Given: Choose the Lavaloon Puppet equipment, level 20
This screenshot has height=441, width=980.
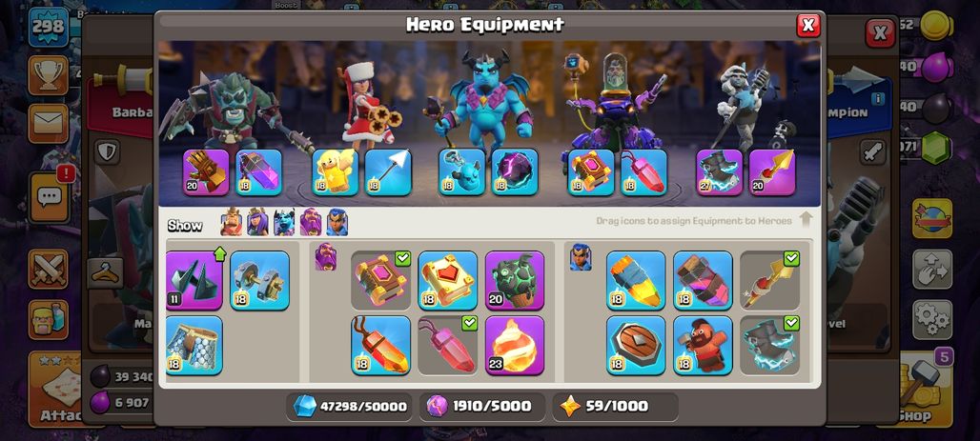Looking at the screenshot, I should (515, 280).
